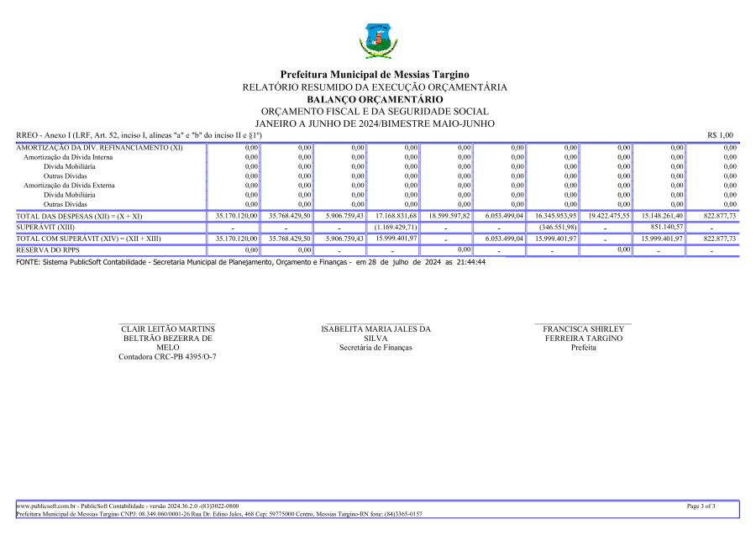This screenshot has height=535, width=756.
Task: Select the value 18.599.597,82 in total despesas
Action: click(449, 216)
